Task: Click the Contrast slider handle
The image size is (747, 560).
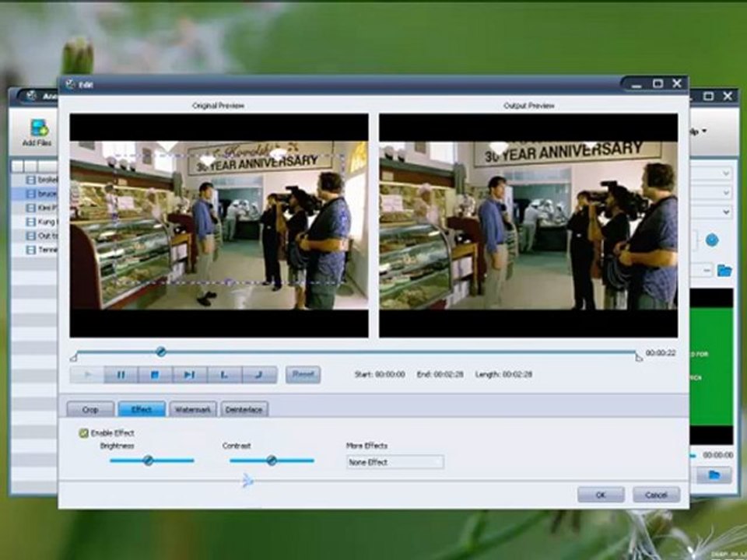Action: pos(272,460)
